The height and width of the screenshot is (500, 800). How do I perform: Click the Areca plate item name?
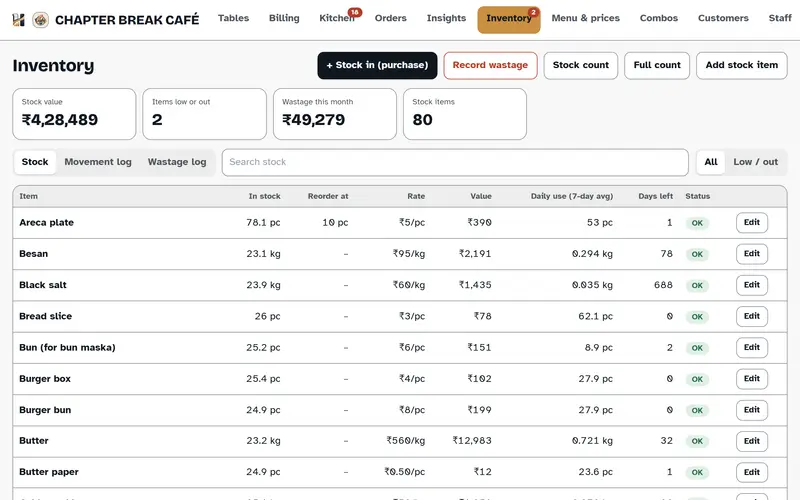[x=46, y=222]
